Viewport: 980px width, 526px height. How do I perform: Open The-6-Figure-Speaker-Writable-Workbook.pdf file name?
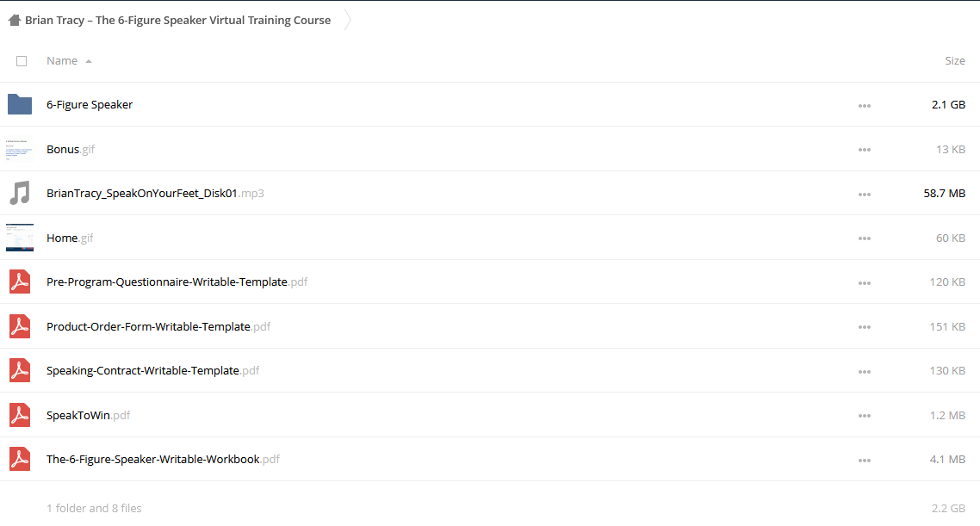coord(163,459)
